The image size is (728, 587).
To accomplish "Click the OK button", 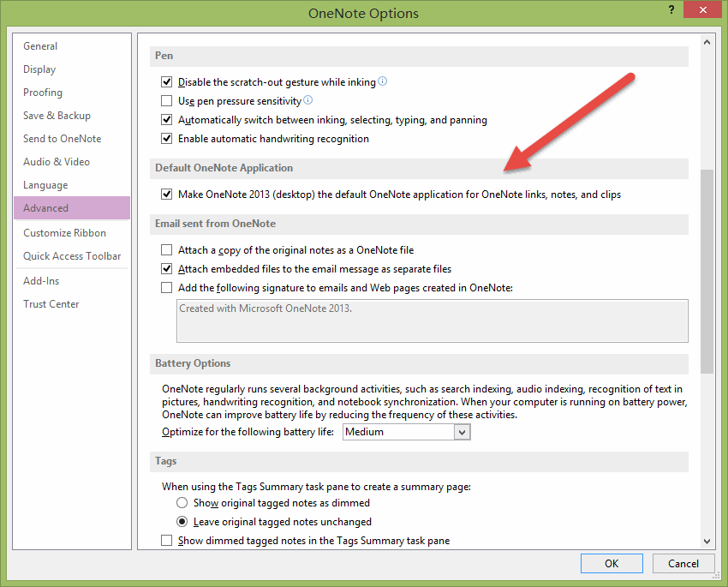I will click(612, 563).
